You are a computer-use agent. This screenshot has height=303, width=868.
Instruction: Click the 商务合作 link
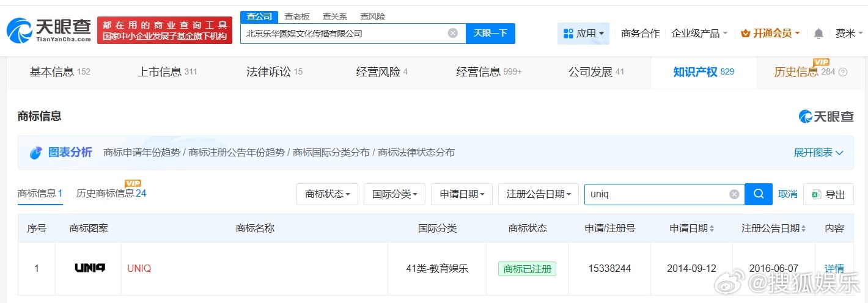click(641, 34)
